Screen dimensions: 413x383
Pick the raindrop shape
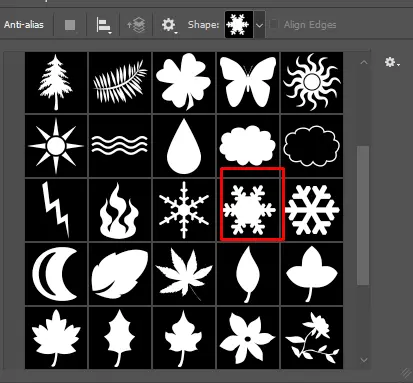point(184,146)
